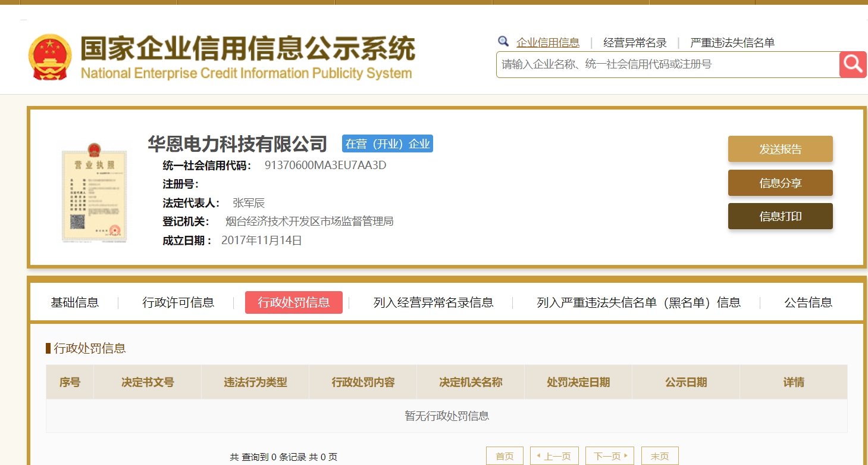
Task: Click the 成立日期 label
Action: click(187, 241)
